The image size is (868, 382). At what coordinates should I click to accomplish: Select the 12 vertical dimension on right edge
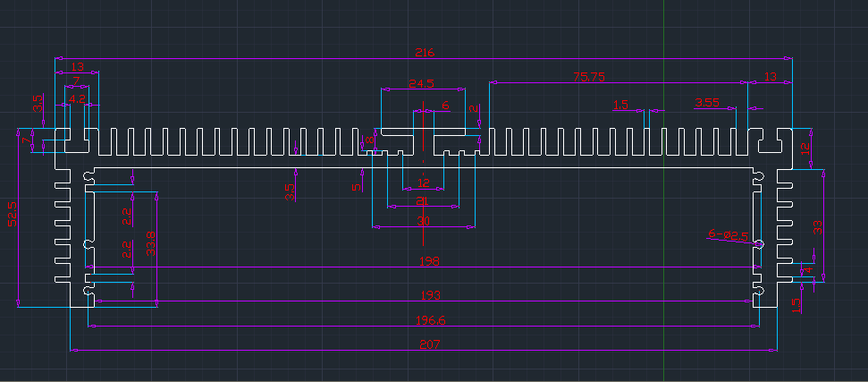pos(805,148)
